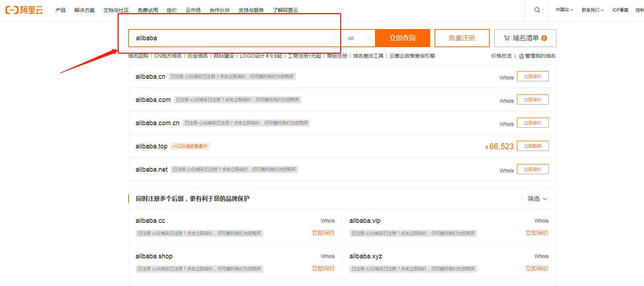Expand the 联系我们 dropdown
The height and width of the screenshot is (286, 644).
(x=593, y=10)
